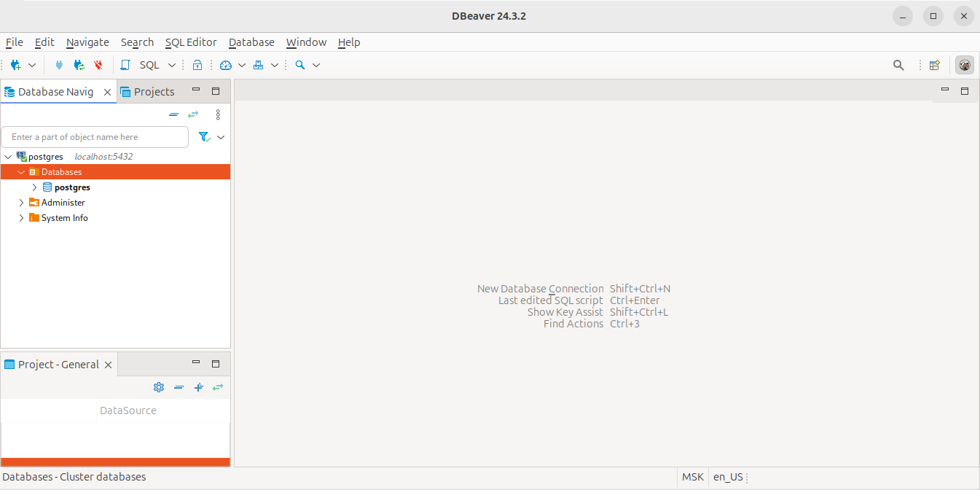Viewport: 980px width, 490px height.
Task: Open dropdown arrow next to Dashboard icon
Action: 242,65
